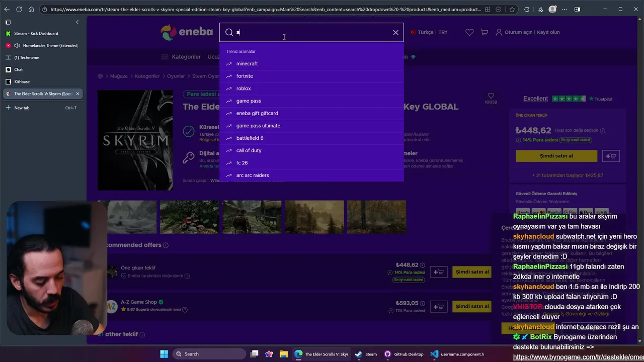
Task: Open the Türkçe | TRY language selector
Action: (429, 32)
